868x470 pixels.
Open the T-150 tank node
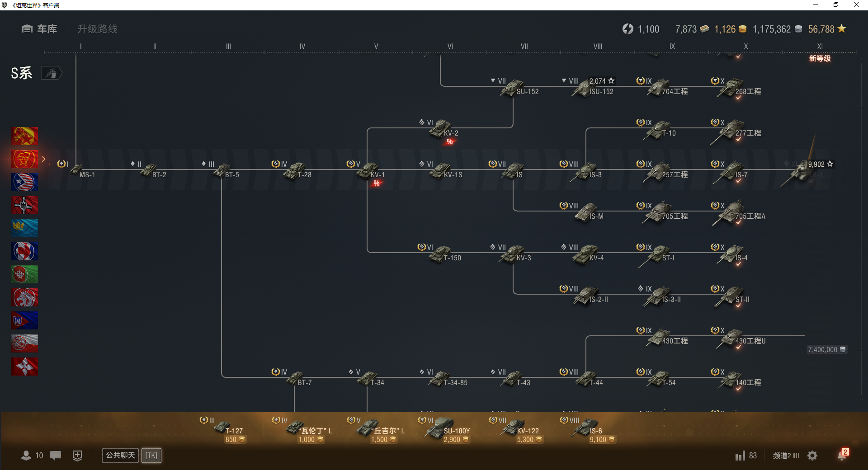[441, 254]
